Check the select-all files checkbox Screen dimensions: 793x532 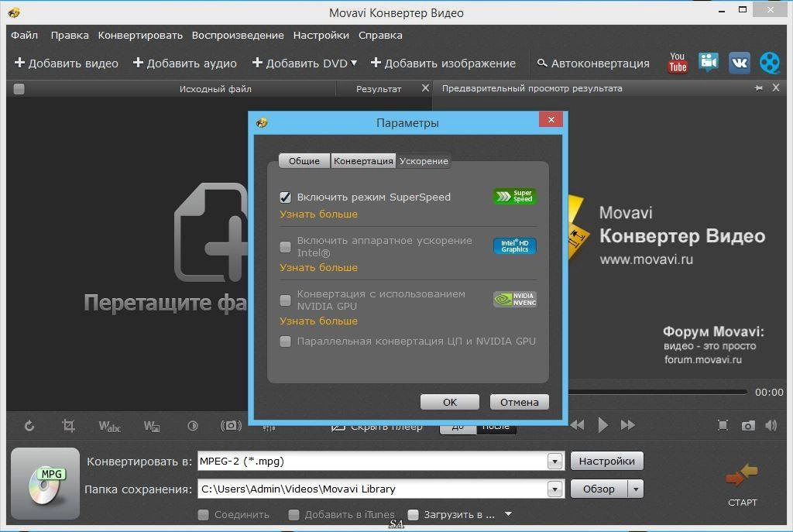19,89
